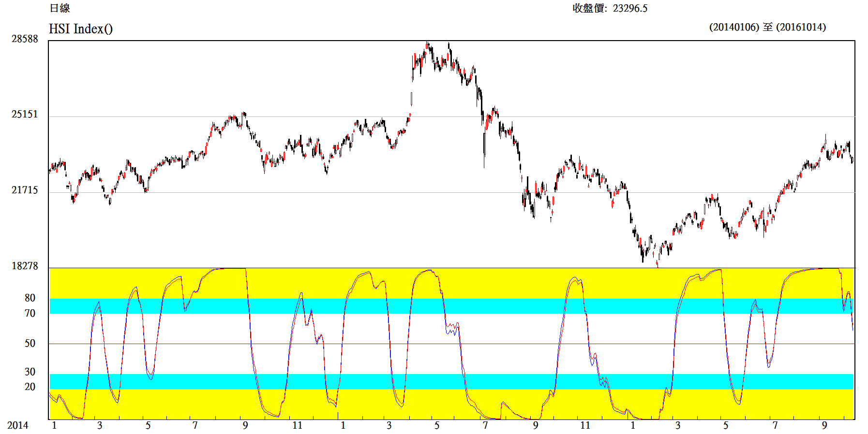Image resolution: width=868 pixels, height=434 pixels.
Task: Click the end date (20161014) text
Action: point(801,27)
